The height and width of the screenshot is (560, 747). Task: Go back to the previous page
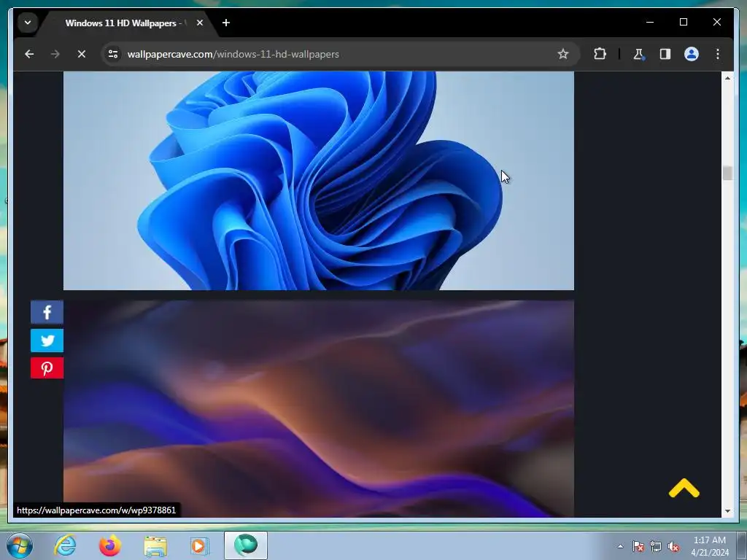coord(29,54)
